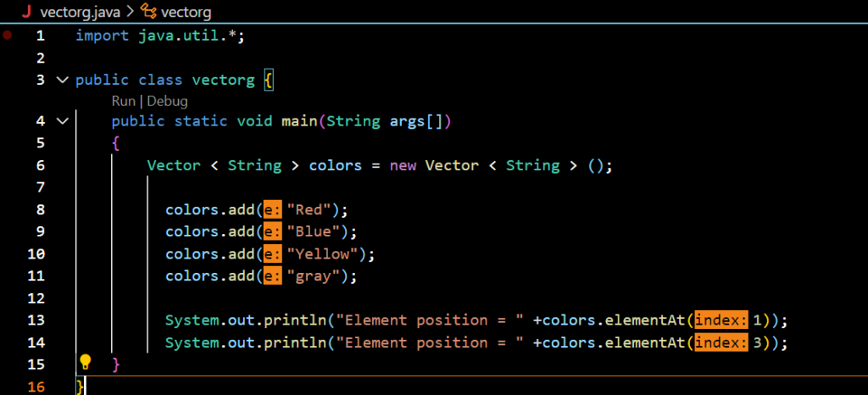
Task: Collapse the vectorg class fold arrow
Action: click(62, 81)
